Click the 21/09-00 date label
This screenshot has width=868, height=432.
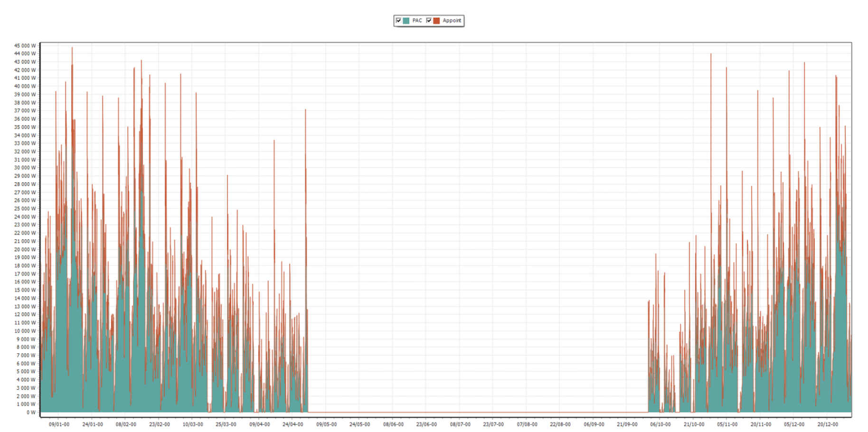(x=627, y=424)
